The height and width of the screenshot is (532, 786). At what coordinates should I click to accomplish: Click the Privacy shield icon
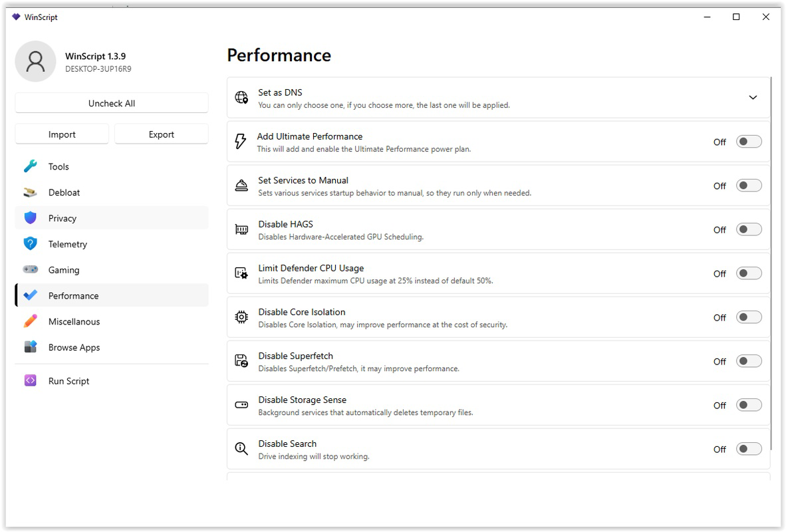(x=30, y=217)
